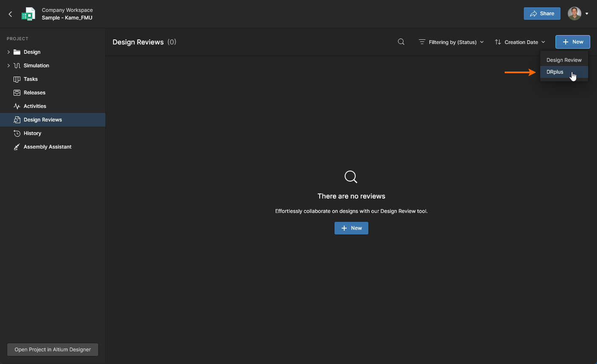Choose Design Review from the New menu

coord(564,60)
